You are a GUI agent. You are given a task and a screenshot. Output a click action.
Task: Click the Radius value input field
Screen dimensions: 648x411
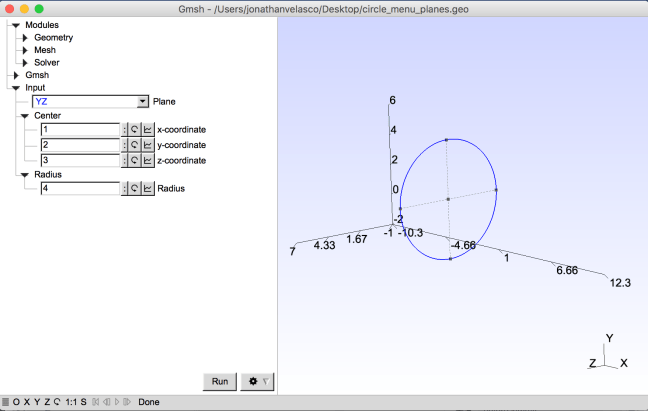point(80,188)
